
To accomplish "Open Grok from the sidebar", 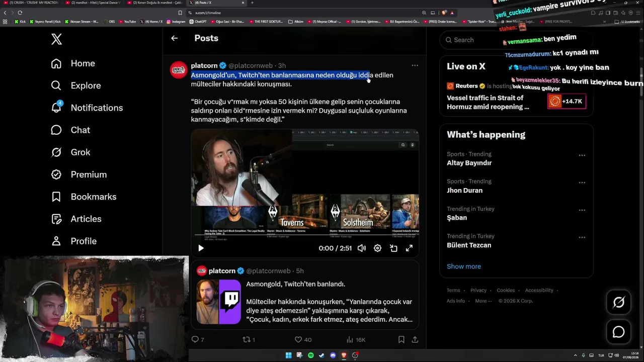I will tap(70, 152).
